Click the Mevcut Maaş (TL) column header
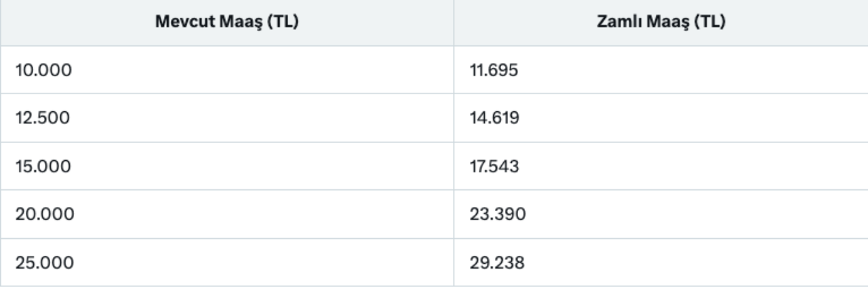Viewport: 868px width, 289px height. pyautogui.click(x=228, y=22)
